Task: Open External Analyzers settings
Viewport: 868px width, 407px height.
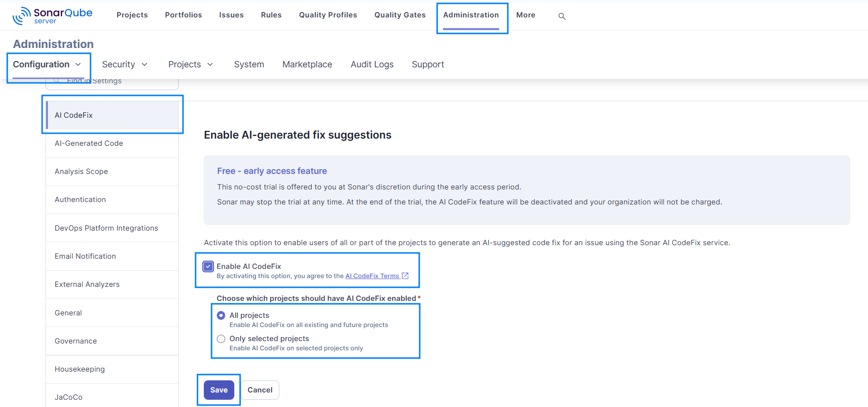Action: point(112,284)
